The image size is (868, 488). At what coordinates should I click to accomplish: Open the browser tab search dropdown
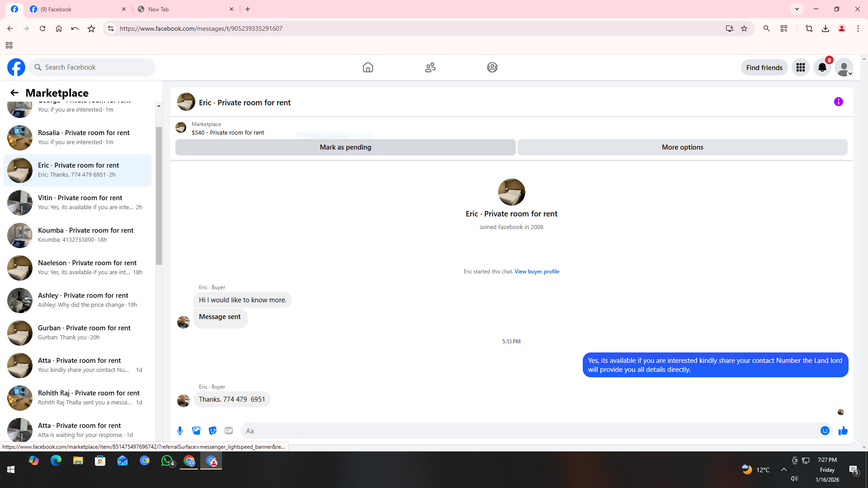[x=797, y=9]
